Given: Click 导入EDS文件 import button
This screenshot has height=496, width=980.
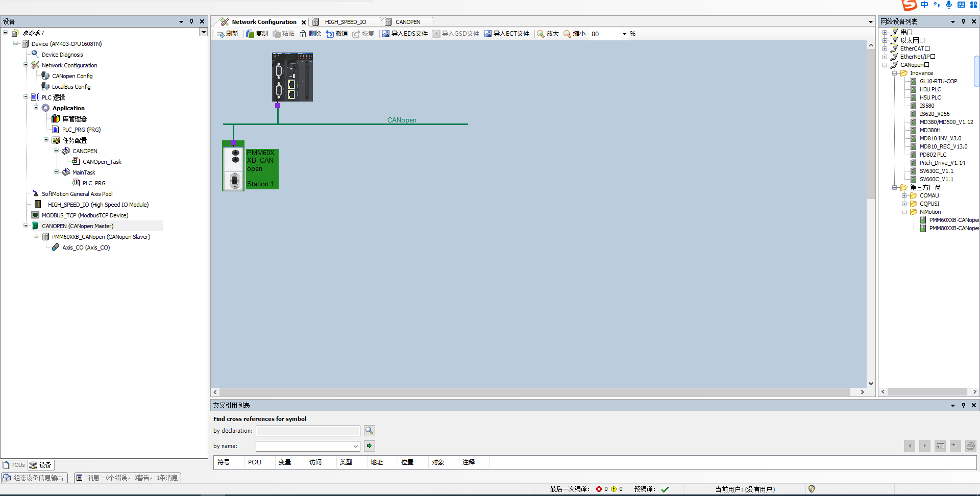Looking at the screenshot, I should pyautogui.click(x=405, y=34).
